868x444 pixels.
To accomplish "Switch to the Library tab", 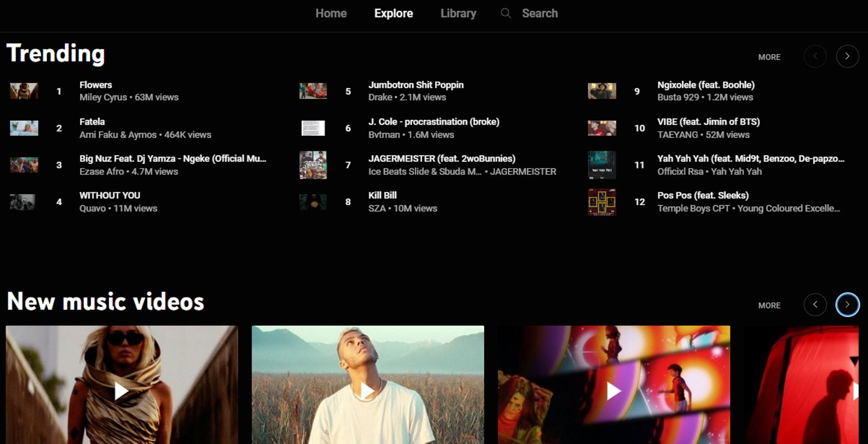I will tap(458, 13).
